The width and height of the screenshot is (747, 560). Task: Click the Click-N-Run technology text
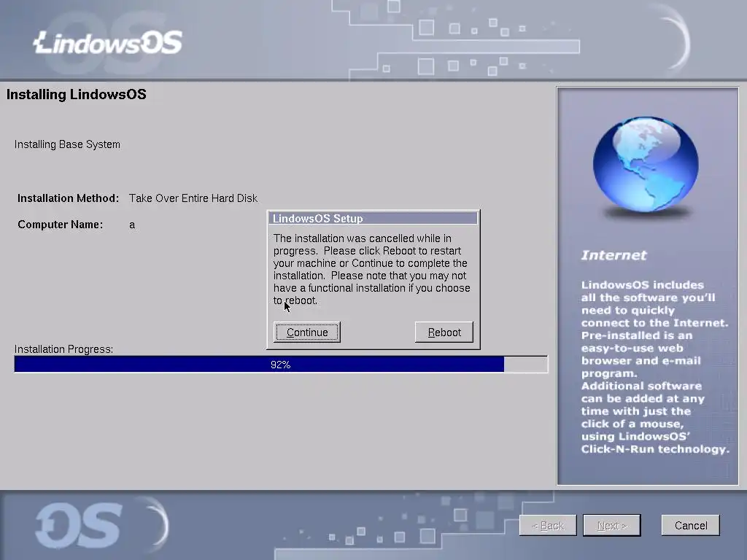click(x=655, y=449)
